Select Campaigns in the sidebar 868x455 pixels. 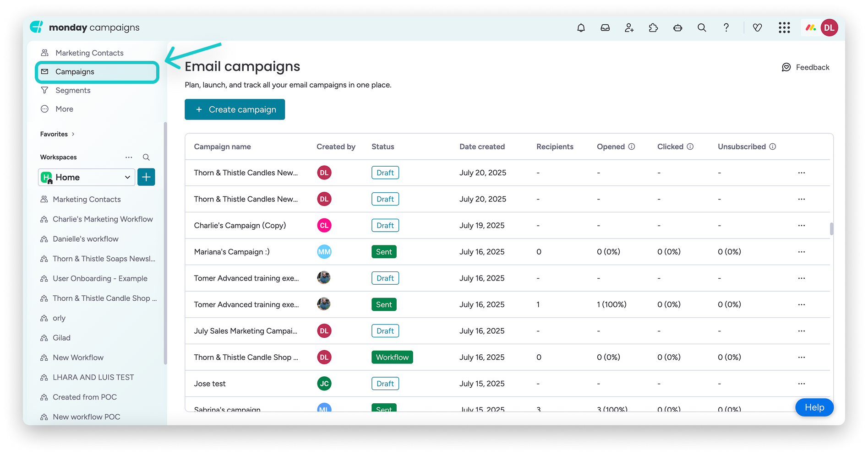pyautogui.click(x=97, y=72)
